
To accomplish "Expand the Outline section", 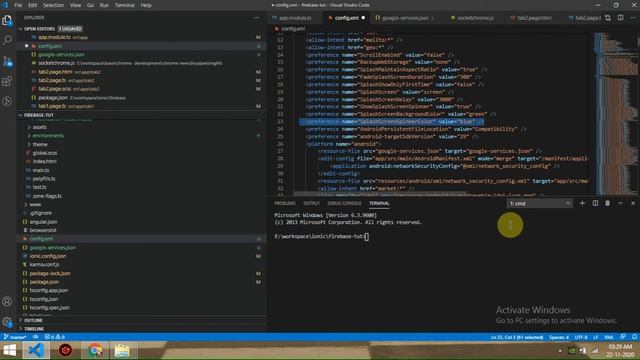I will pyautogui.click(x=33, y=320).
